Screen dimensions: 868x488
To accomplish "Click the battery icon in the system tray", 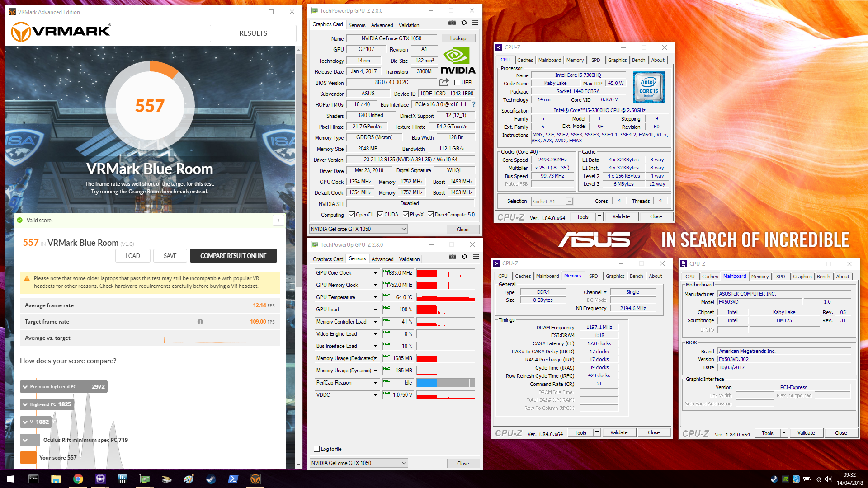I will (807, 479).
